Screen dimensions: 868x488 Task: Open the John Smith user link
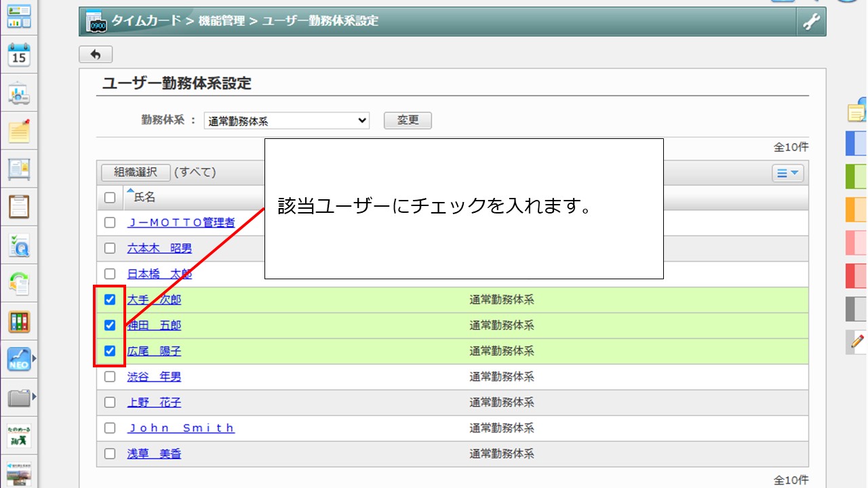click(181, 428)
